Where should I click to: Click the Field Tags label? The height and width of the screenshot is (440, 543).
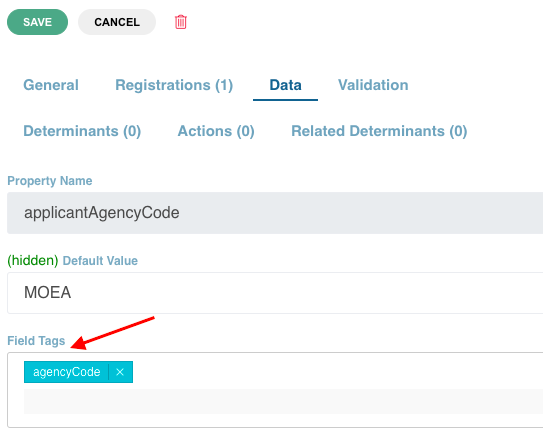pyautogui.click(x=36, y=341)
